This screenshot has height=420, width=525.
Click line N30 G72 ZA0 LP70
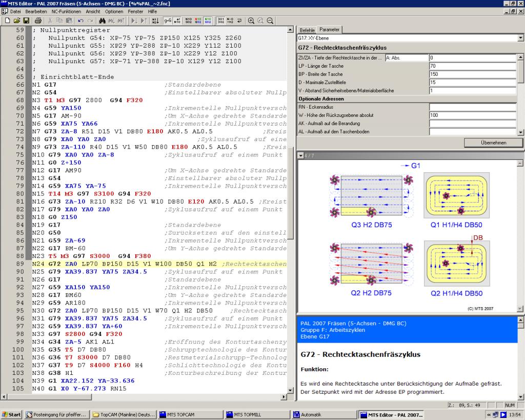[x=159, y=310]
